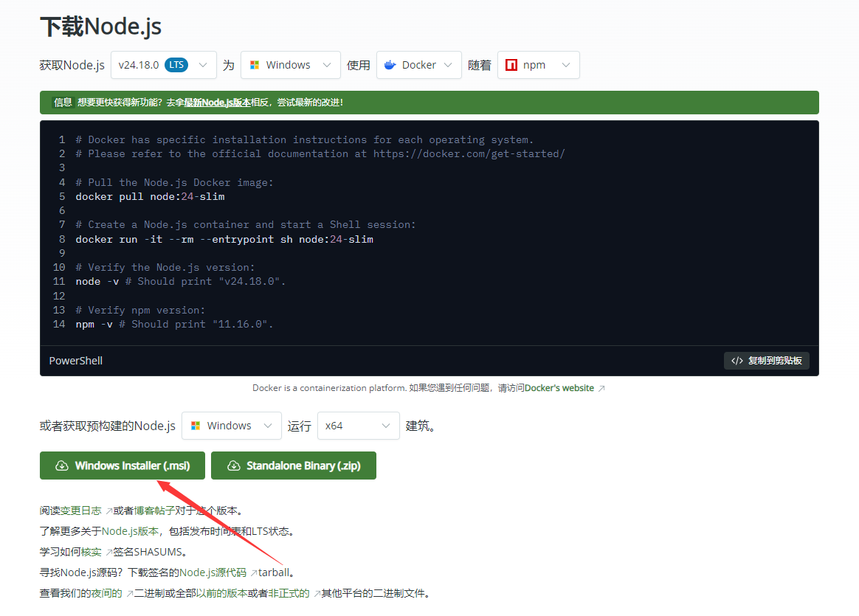Open the Windows platform dropdown in the top row

(x=290, y=65)
